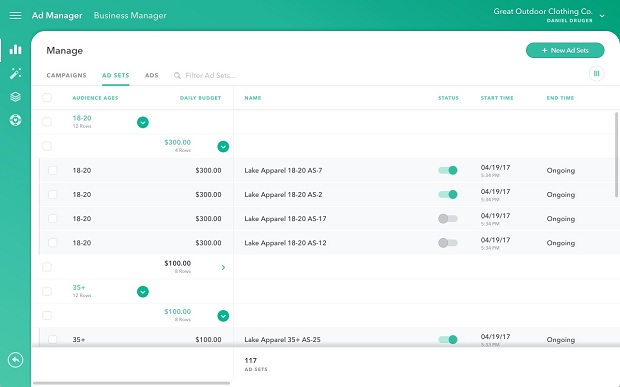Open Ad Manager in top bar
This screenshot has width=620, height=387.
coord(57,15)
